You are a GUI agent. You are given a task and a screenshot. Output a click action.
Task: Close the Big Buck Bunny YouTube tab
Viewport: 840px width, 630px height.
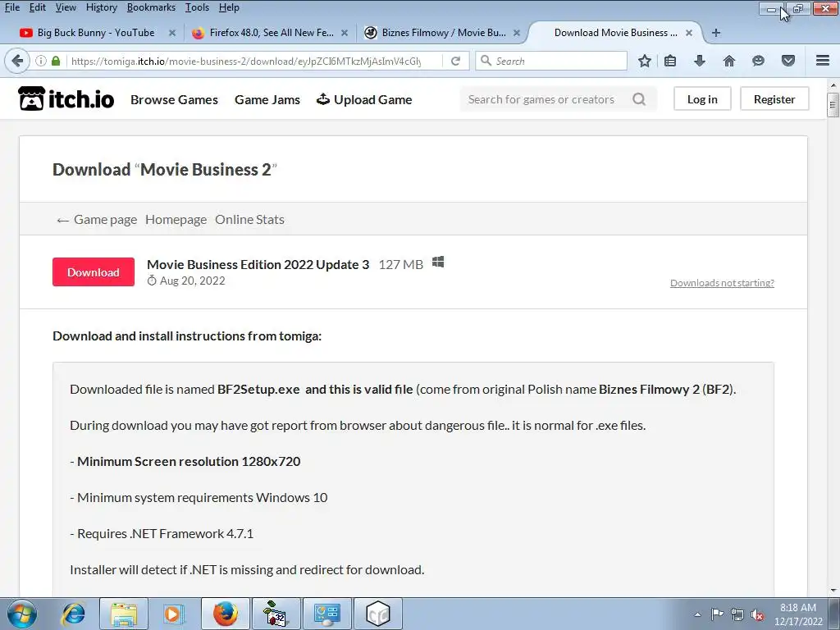click(x=172, y=33)
